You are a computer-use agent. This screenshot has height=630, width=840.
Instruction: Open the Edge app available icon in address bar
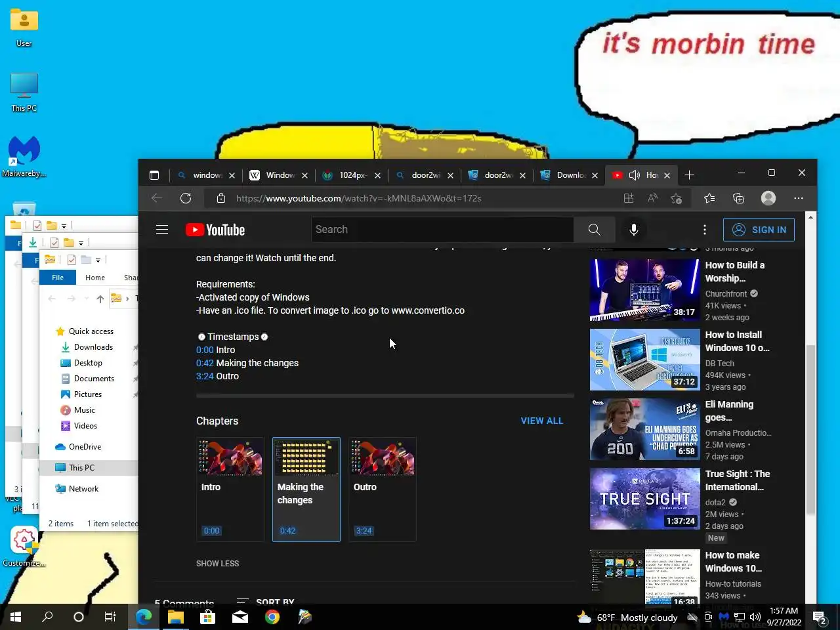[x=628, y=198]
